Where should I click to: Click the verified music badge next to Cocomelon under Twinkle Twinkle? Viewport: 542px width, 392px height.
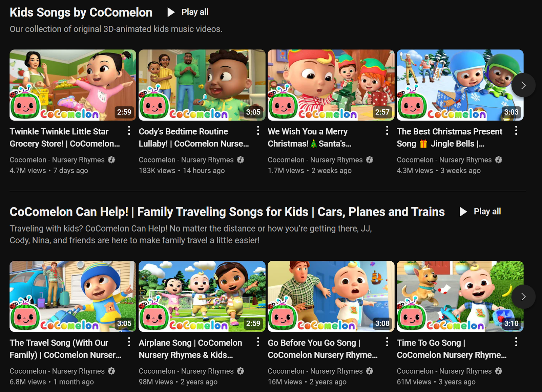(x=112, y=160)
